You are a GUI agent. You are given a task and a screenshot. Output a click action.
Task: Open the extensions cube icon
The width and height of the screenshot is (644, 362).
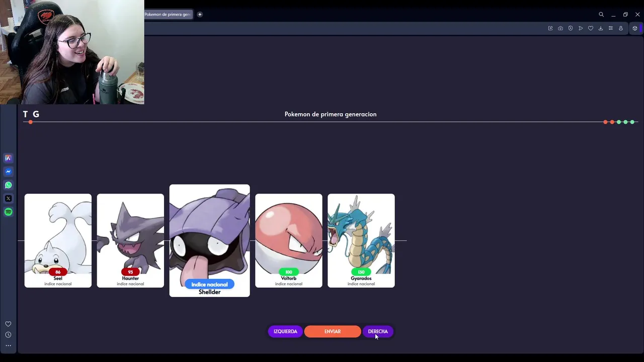pyautogui.click(x=635, y=28)
